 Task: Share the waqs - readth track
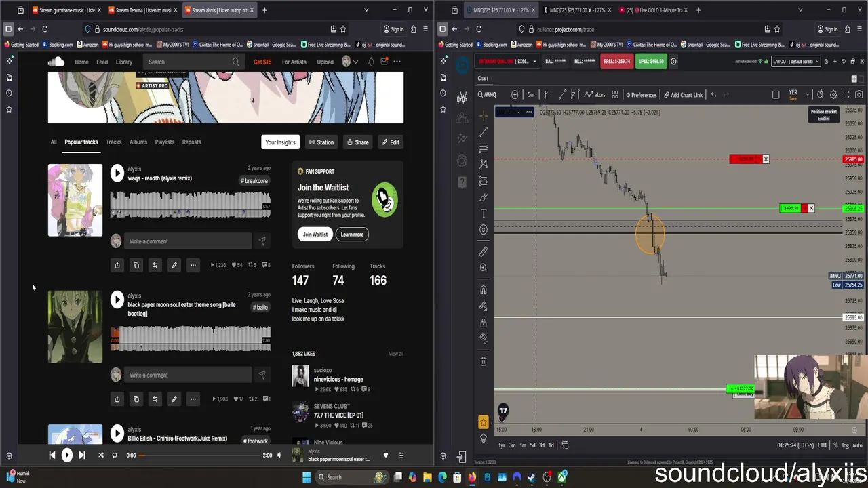coord(117,265)
